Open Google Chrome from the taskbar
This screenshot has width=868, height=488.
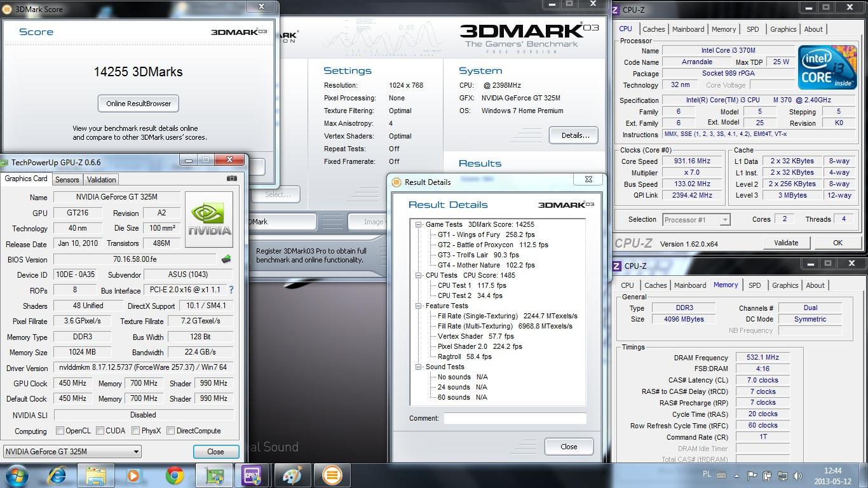coord(175,475)
